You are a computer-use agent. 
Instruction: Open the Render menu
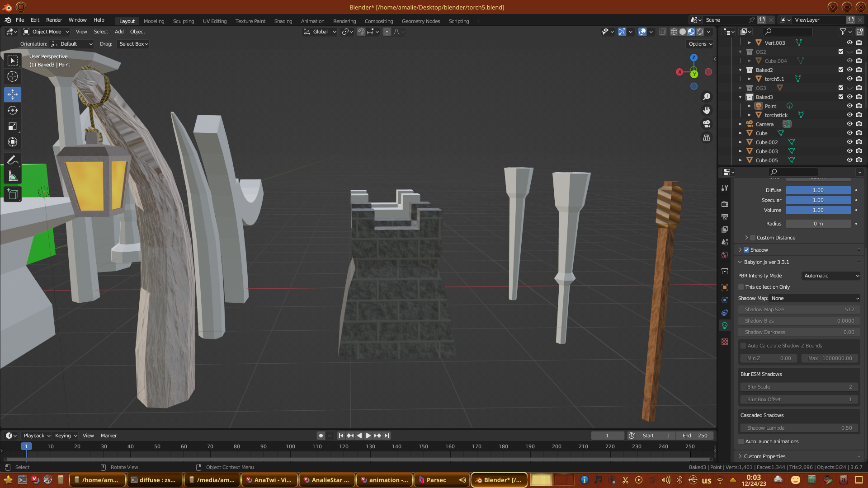pos(54,20)
